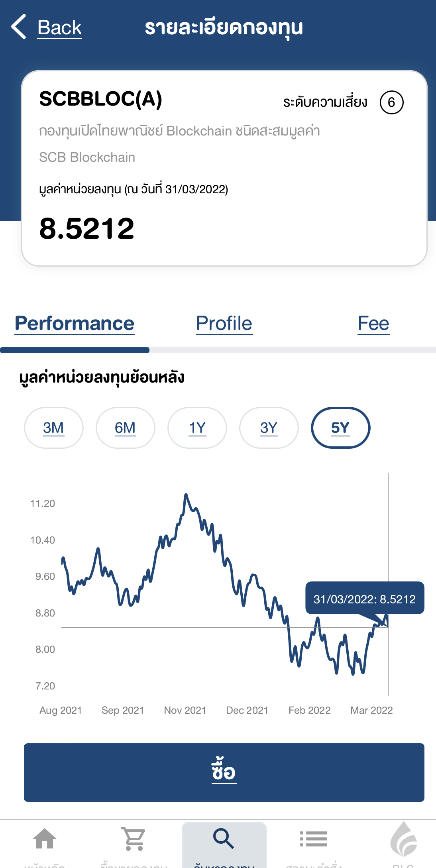
Task: Tap the BLS logo icon
Action: tap(403, 839)
